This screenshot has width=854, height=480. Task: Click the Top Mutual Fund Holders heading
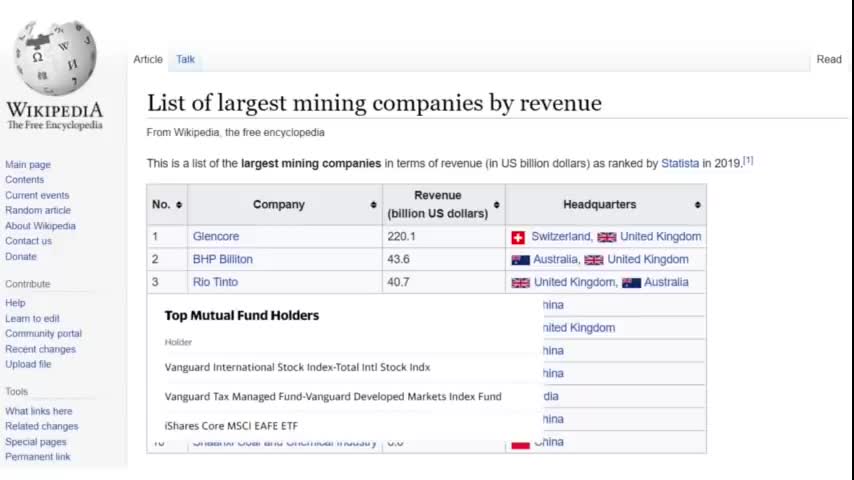pyautogui.click(x=242, y=315)
